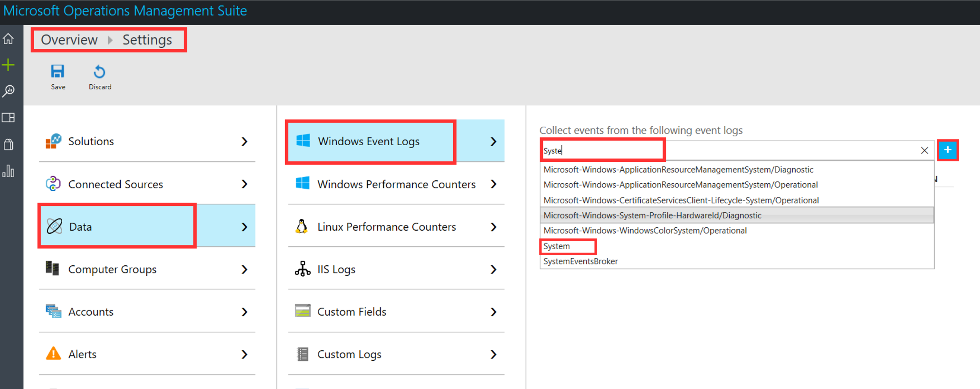
Task: Choose ApplicationResourceManagementSystem/Operational suggestion
Action: coord(737,184)
